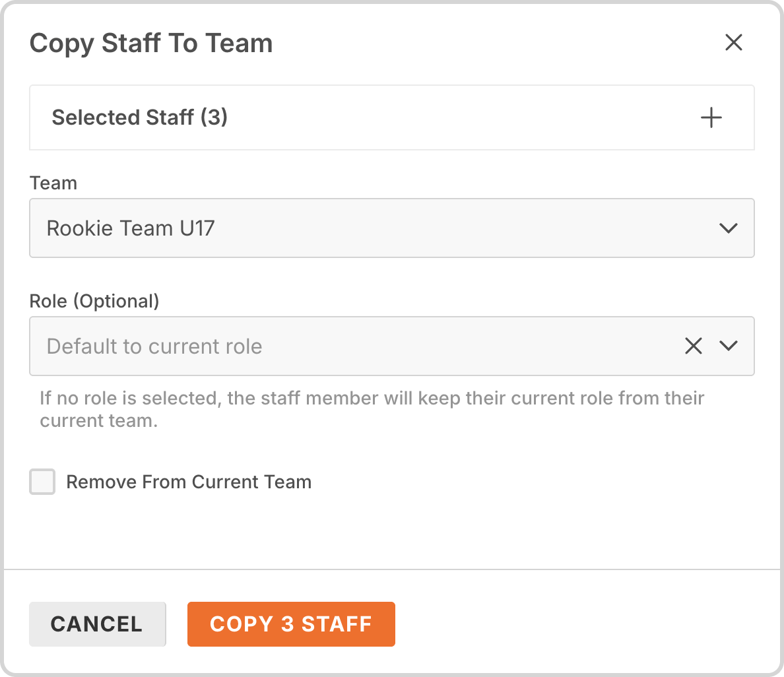Click the 'Role (Optional)' field label
This screenshot has height=677, width=784.
point(94,302)
